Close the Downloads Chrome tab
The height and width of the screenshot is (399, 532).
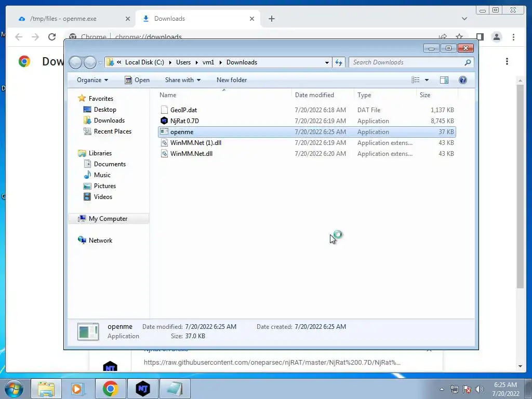(252, 19)
